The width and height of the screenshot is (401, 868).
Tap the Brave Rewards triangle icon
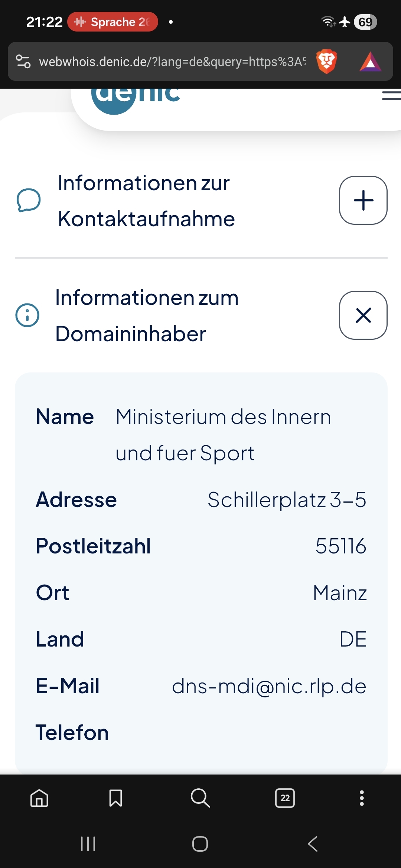370,62
